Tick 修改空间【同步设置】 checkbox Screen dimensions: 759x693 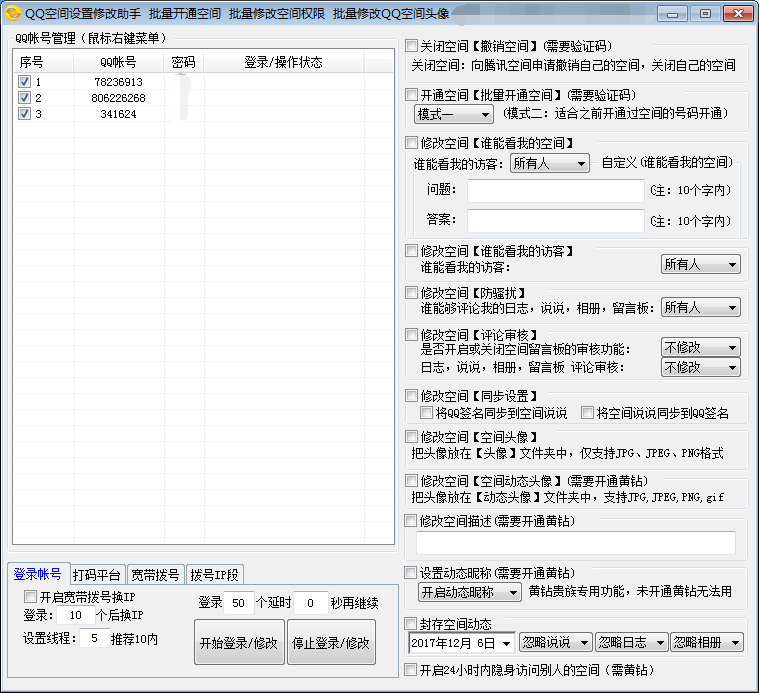(x=411, y=395)
